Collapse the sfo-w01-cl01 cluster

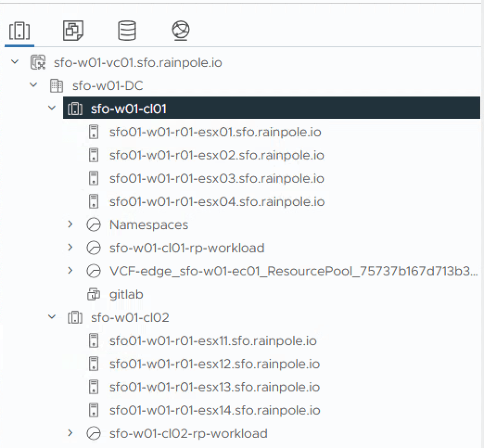coord(52,108)
